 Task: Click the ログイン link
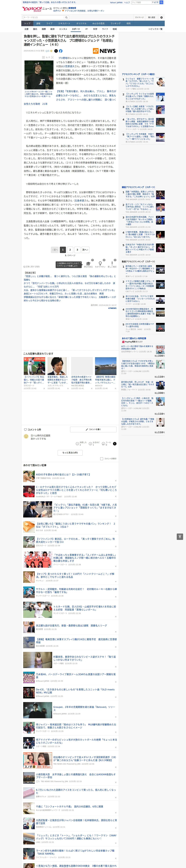(x=57, y=11)
